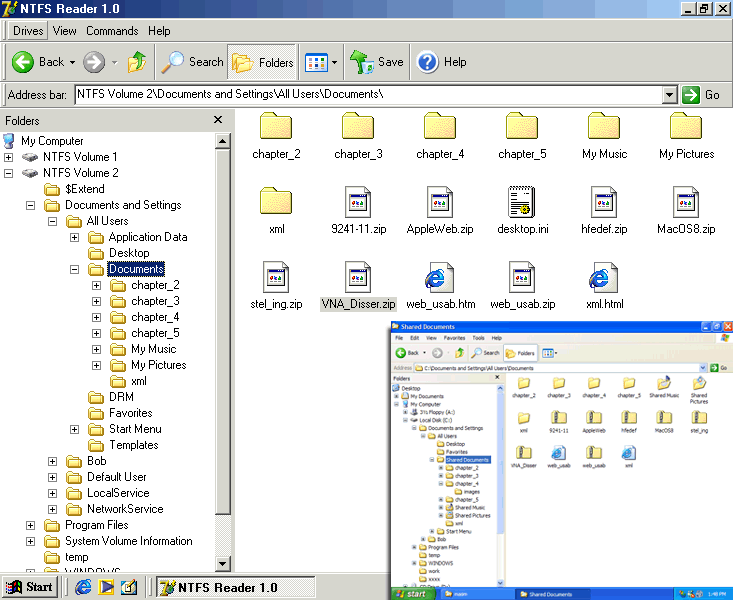This screenshot has height=600, width=733.
Task: Open Help with the question mark icon
Action: pyautogui.click(x=428, y=62)
